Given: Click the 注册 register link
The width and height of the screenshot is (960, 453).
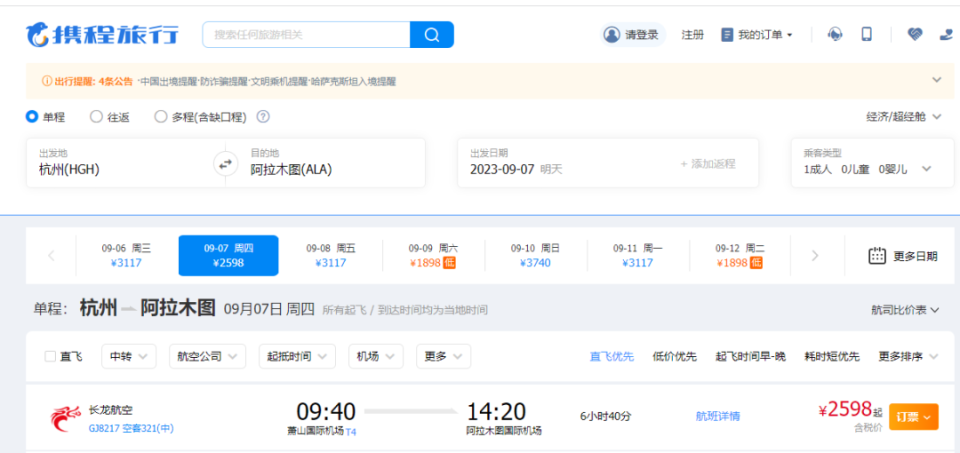Looking at the screenshot, I should pyautogui.click(x=692, y=35).
